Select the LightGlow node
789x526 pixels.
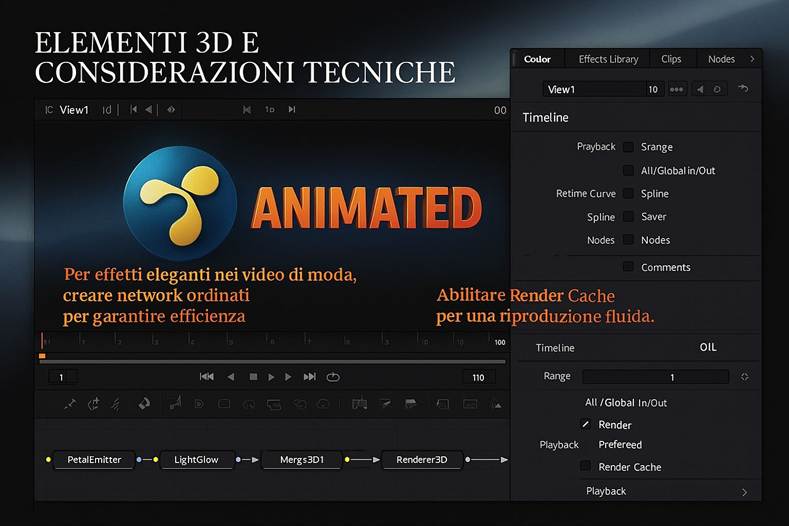pyautogui.click(x=196, y=460)
